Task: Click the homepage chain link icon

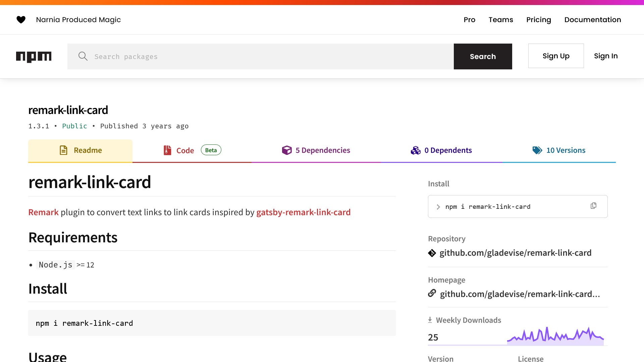Action: [432, 293]
